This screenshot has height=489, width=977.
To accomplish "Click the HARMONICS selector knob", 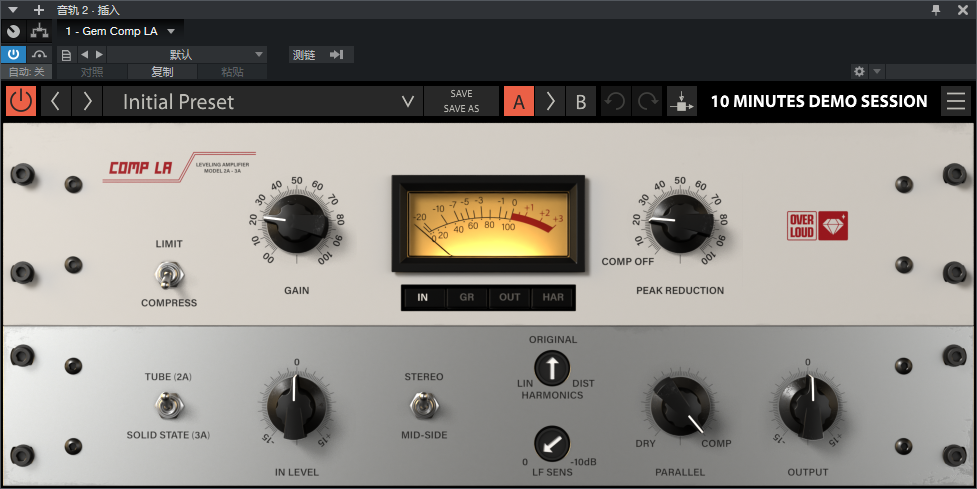I will coord(552,368).
